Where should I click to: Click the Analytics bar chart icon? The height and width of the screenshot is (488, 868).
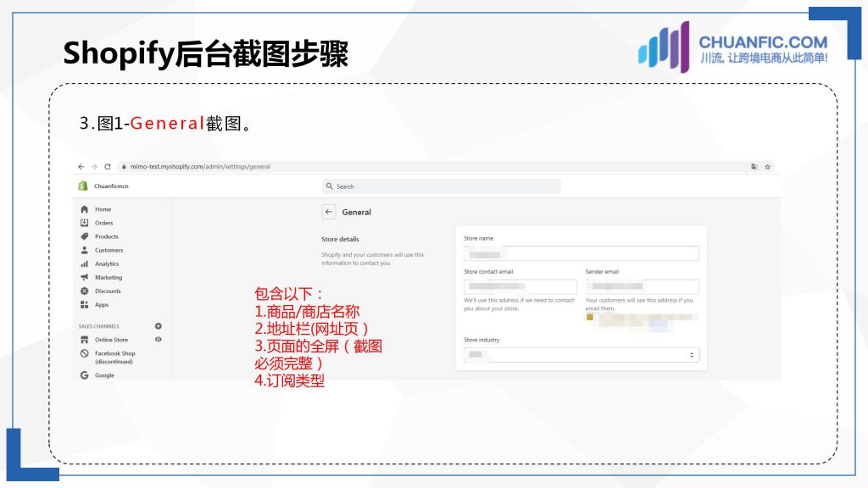coord(84,264)
